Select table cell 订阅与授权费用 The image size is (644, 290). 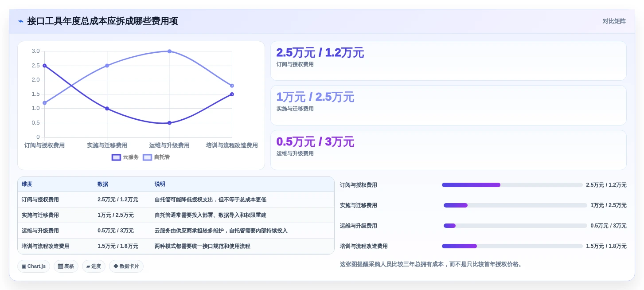coord(40,200)
